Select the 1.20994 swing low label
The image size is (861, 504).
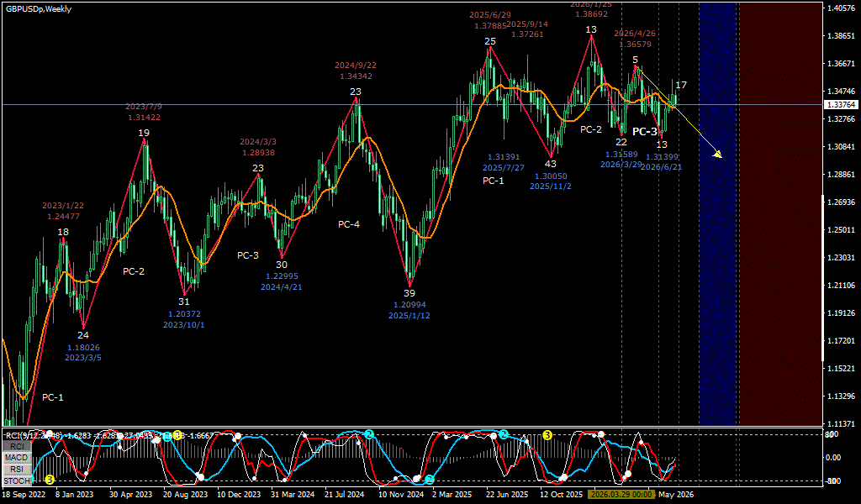tap(409, 304)
